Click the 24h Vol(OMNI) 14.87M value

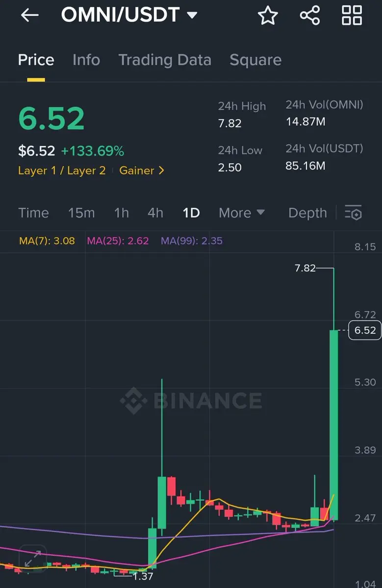coord(306,121)
